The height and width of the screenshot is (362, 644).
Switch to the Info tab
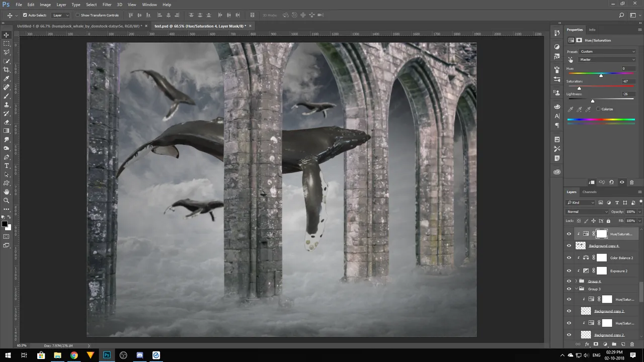(x=592, y=30)
